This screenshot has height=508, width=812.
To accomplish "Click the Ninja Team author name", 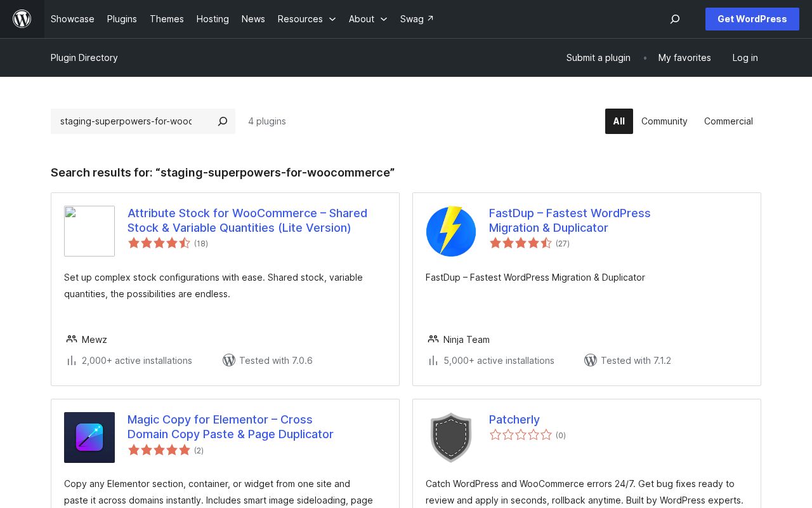I will (x=466, y=340).
